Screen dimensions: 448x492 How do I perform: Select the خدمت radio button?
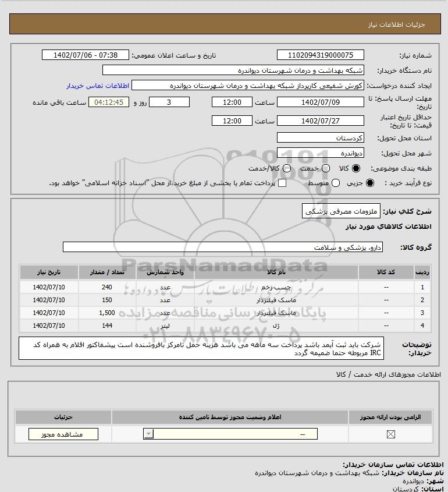(326, 168)
